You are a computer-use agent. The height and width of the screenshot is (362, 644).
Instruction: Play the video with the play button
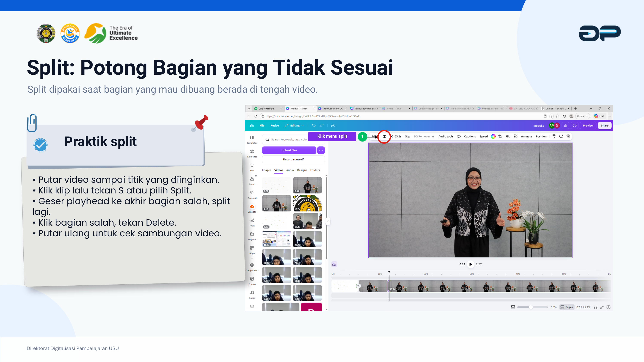471,264
